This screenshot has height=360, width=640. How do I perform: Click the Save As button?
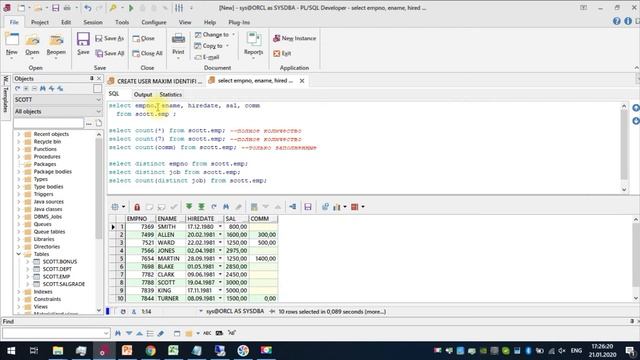tap(109, 38)
